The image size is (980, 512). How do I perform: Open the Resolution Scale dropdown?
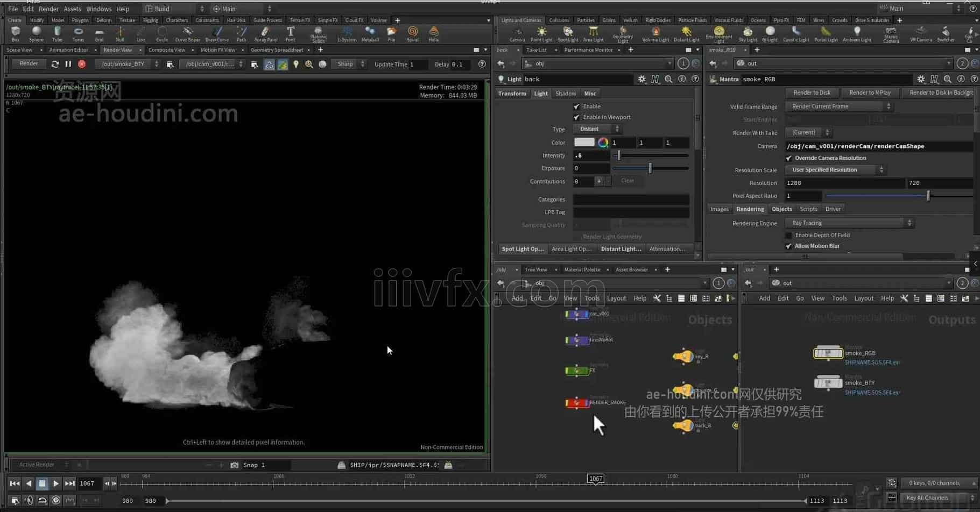pos(836,170)
